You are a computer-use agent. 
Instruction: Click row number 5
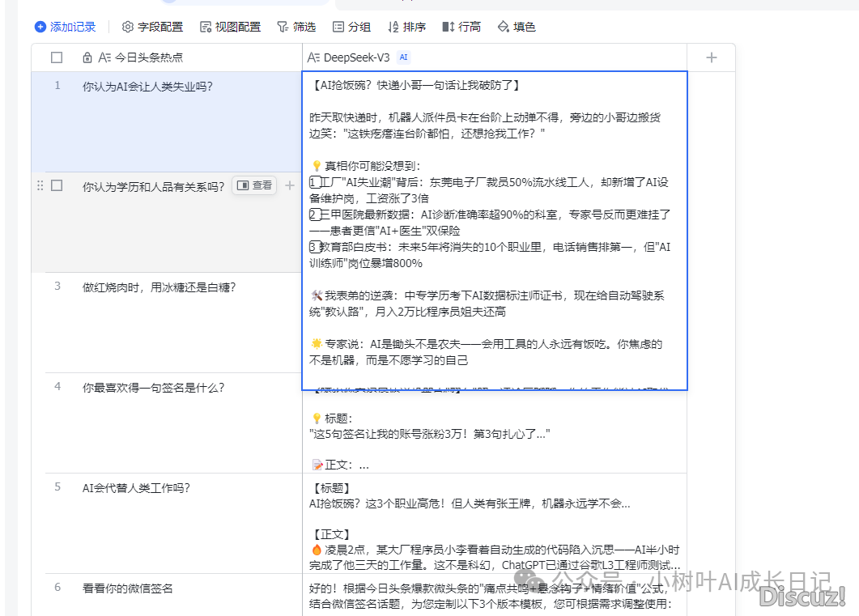pyautogui.click(x=57, y=486)
